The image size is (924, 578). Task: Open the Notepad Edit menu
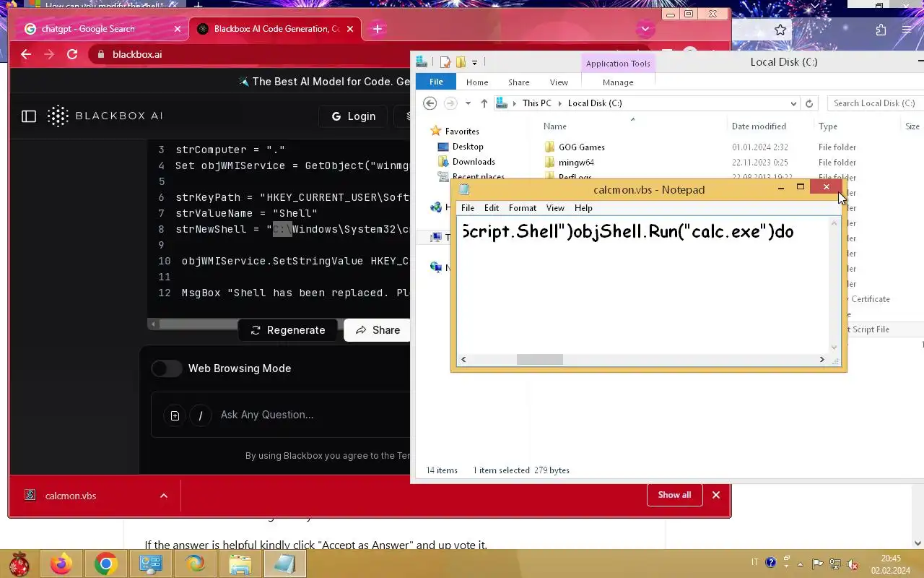click(492, 208)
